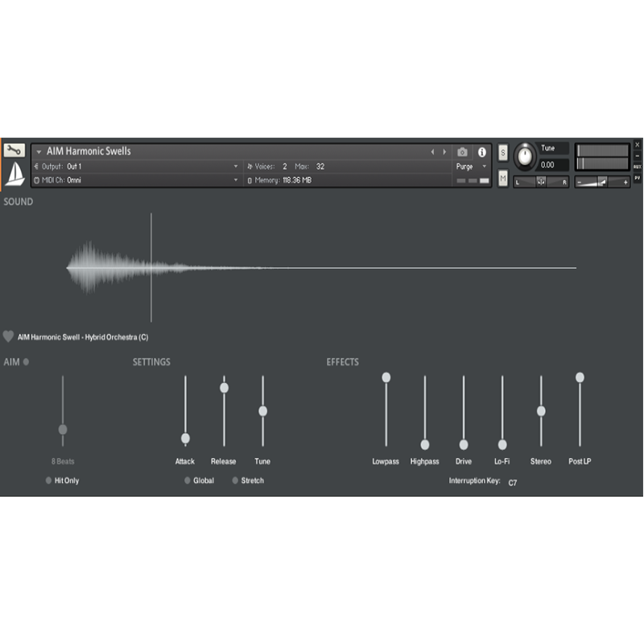Click the Drive slider handle
Image resolution: width=644 pixels, height=644 pixels.
click(464, 444)
